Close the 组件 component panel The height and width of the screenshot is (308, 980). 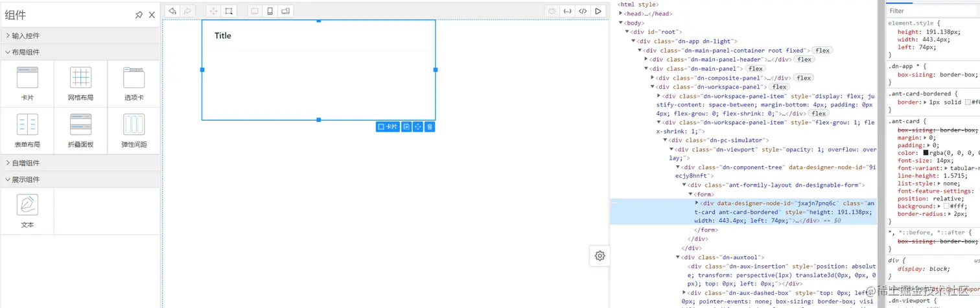click(152, 15)
